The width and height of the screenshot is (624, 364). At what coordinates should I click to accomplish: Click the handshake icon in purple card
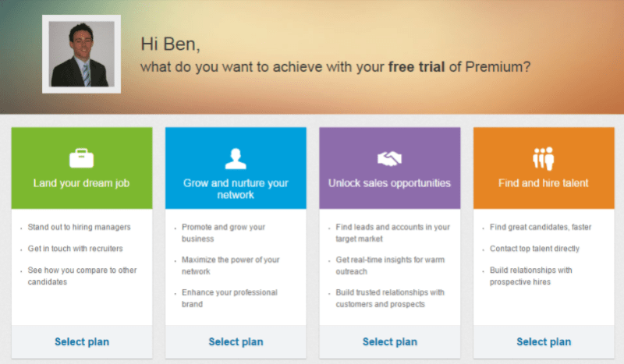389,158
